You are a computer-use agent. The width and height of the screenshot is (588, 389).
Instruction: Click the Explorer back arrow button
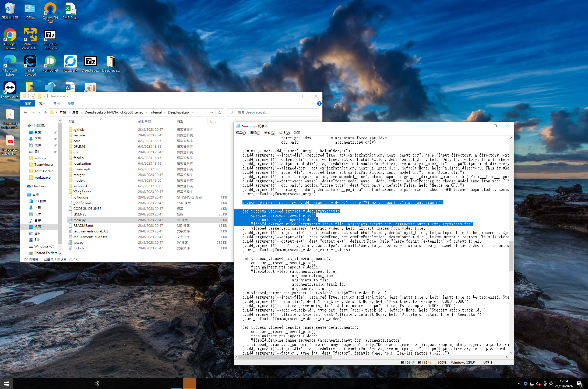(x=25, y=112)
